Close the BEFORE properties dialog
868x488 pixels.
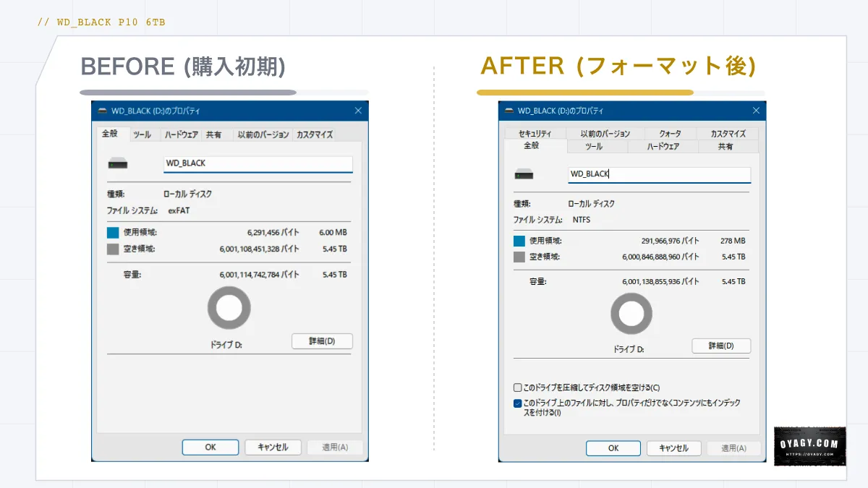(358, 111)
